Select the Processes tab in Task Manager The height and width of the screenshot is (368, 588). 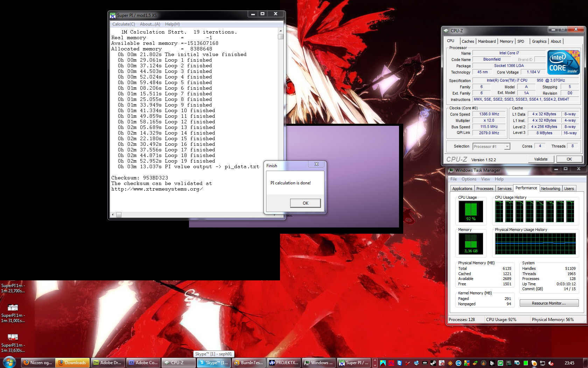tap(485, 189)
